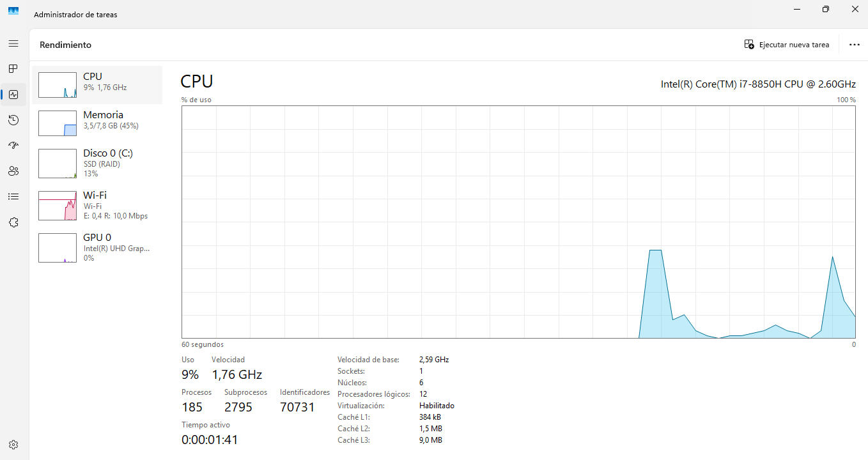
Task: Select the Performance page icon
Action: tap(13, 95)
